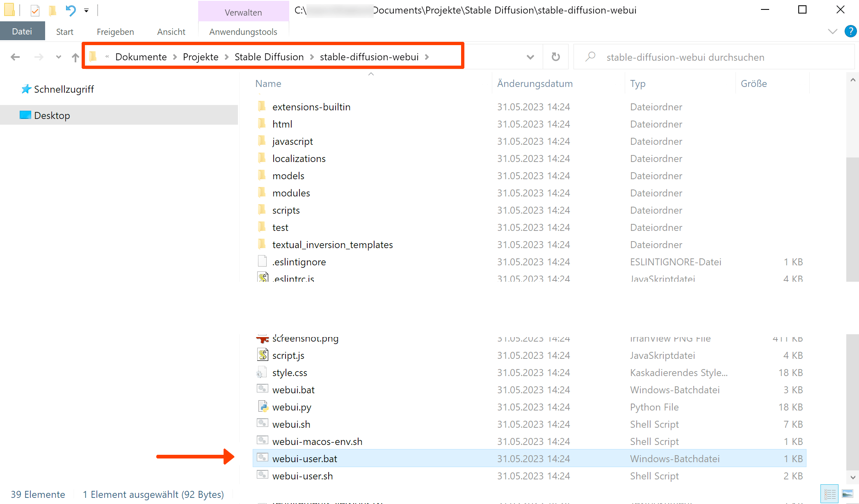Click the Dokumente breadcrumb

click(x=141, y=57)
